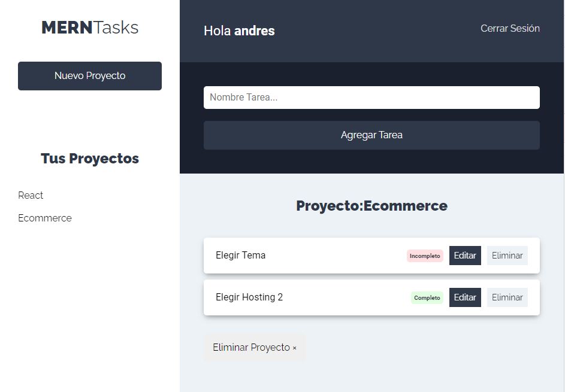
Task: Edit the Elegir Tema task
Action: pos(465,256)
